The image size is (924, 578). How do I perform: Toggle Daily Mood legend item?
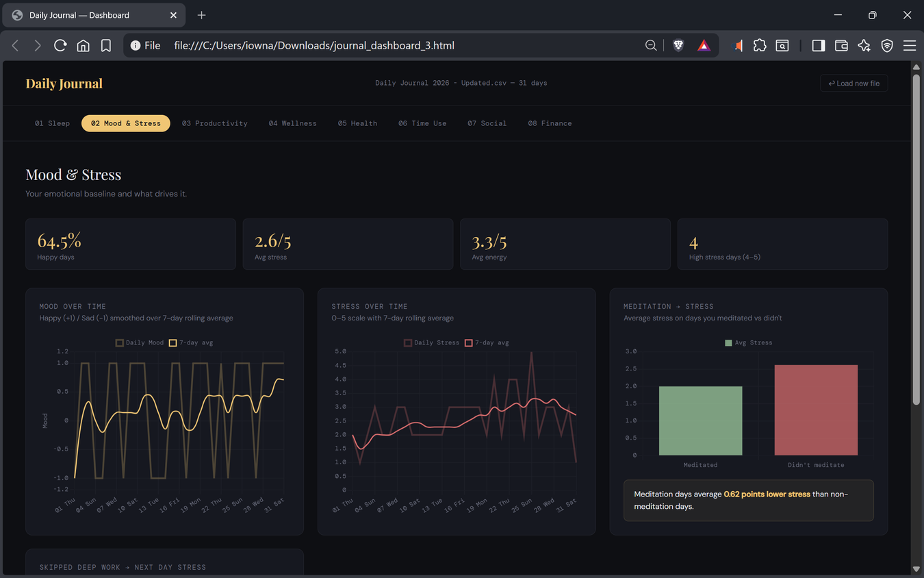click(x=140, y=342)
